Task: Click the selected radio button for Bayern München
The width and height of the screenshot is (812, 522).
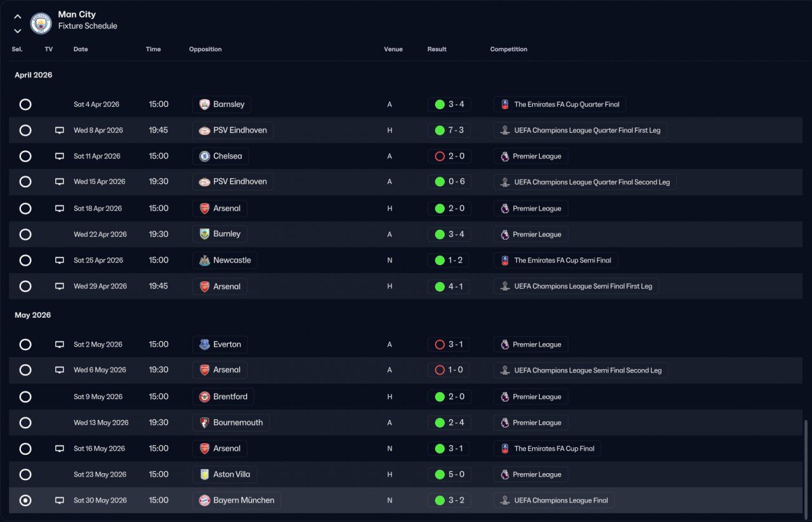Action: click(25, 500)
